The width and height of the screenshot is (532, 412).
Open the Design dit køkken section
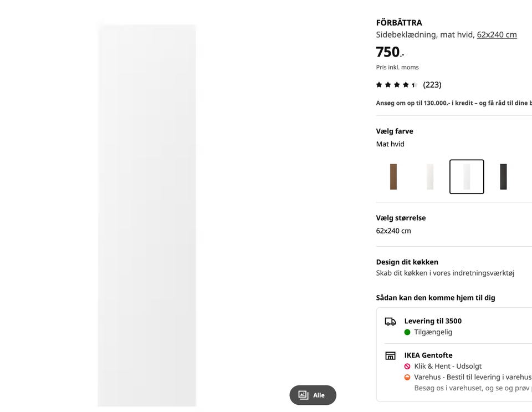[407, 262]
